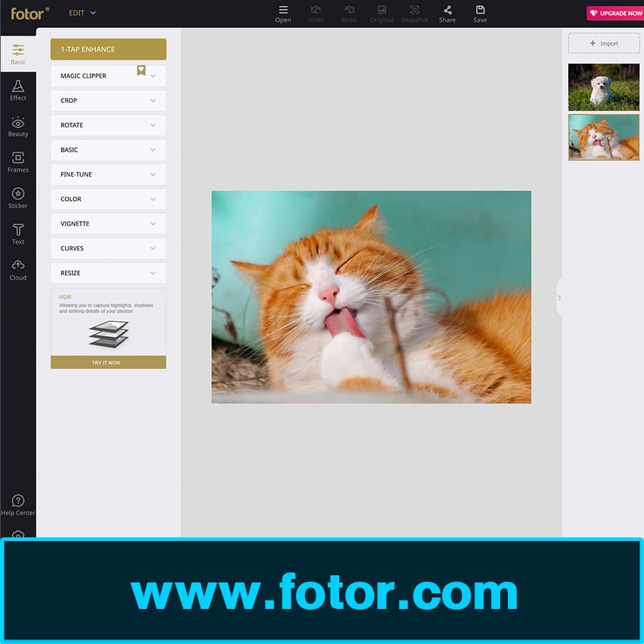Screen dimensions: 644x644
Task: Expand the Fine-Tune section
Action: tap(109, 175)
